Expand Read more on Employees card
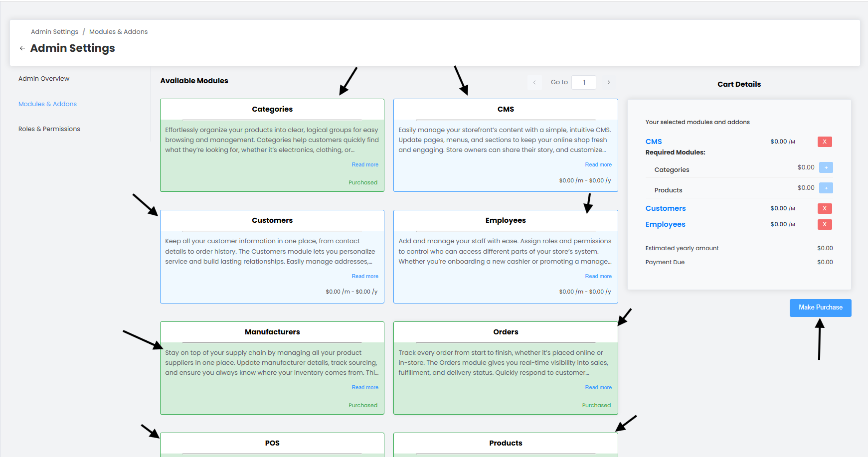This screenshot has width=868, height=457. click(x=598, y=276)
